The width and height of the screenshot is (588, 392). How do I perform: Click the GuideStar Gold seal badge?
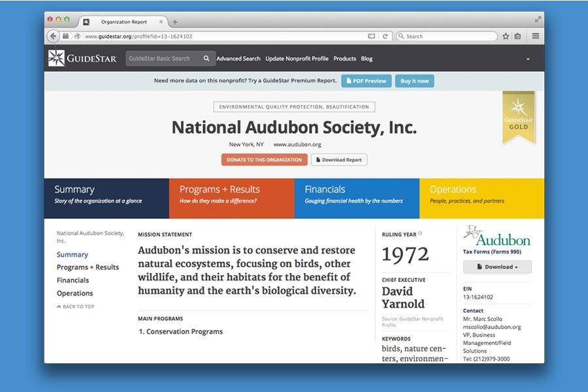[x=518, y=116]
